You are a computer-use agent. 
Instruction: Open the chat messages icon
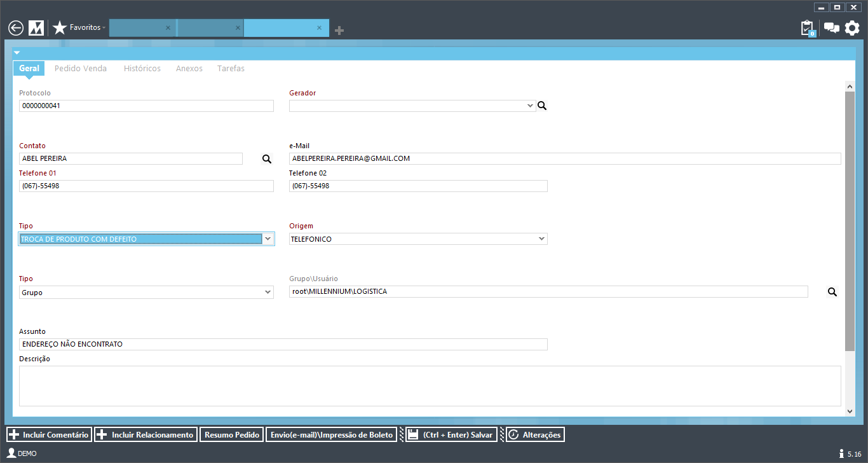(831, 28)
